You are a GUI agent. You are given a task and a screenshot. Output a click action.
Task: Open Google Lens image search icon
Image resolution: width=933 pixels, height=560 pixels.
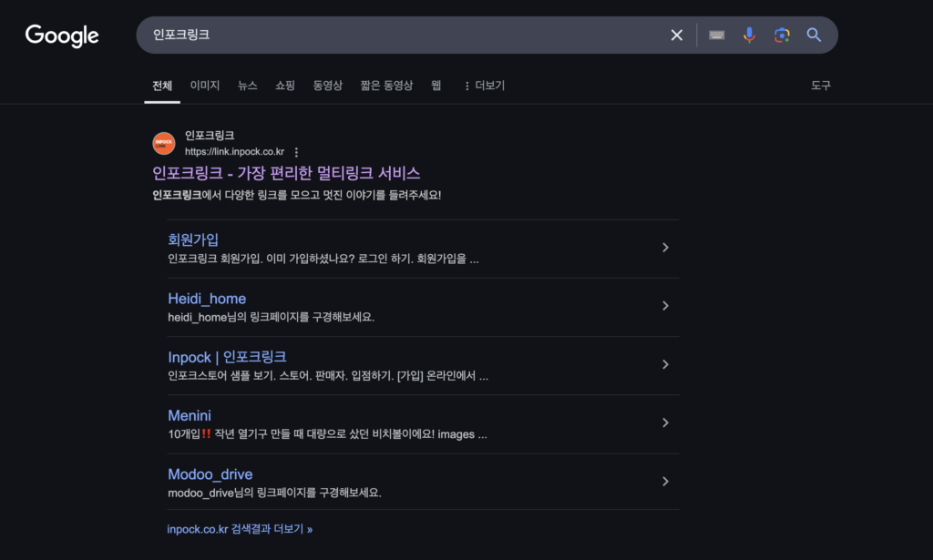coord(782,36)
